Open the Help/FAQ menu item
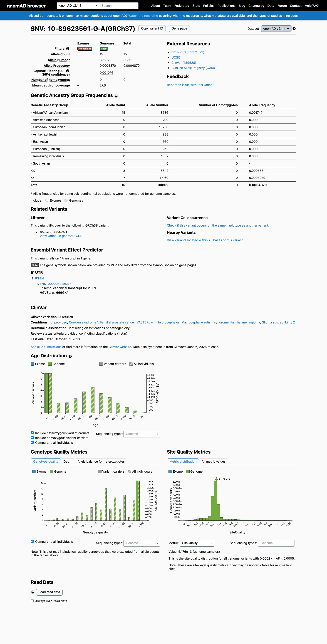 (312, 6)
